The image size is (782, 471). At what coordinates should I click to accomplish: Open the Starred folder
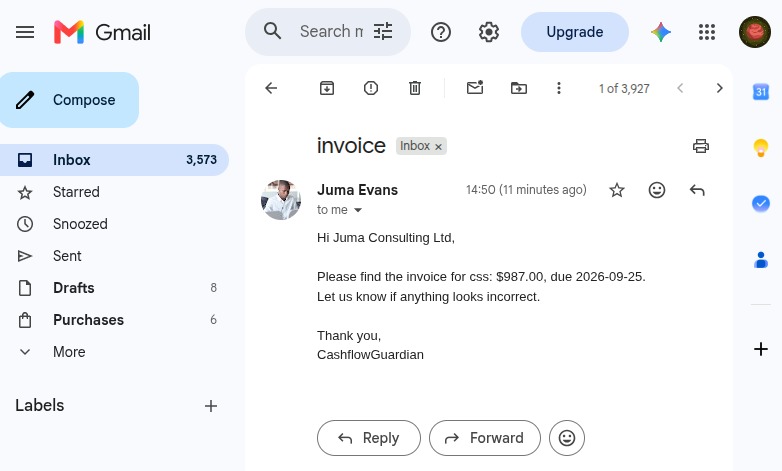(114, 192)
